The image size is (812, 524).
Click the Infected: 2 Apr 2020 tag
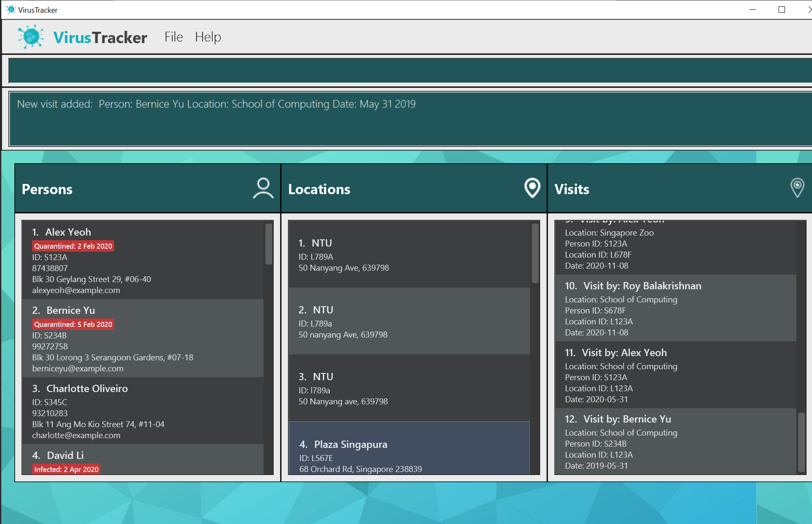[66, 469]
